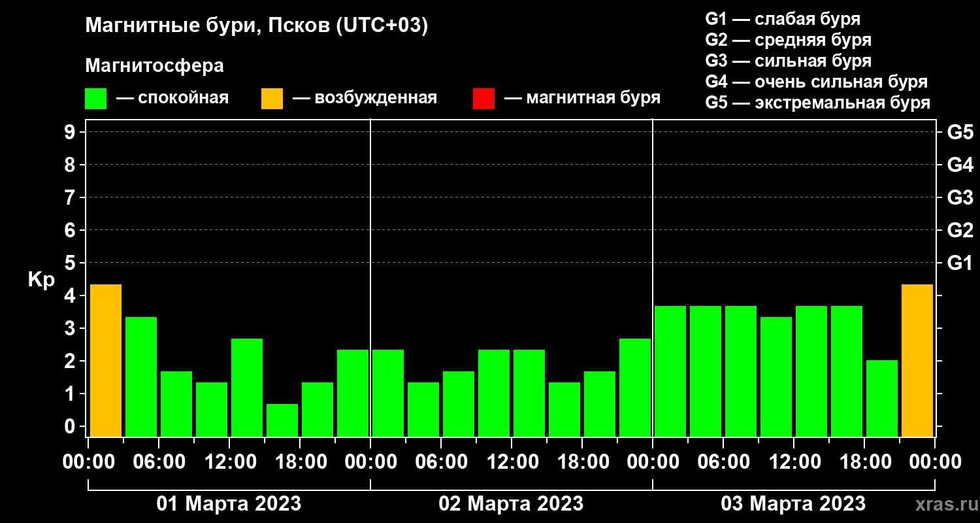Screen dimensions: 980x523
Task: Click the shortest green bar on 01 Марта
Action: click(282, 420)
